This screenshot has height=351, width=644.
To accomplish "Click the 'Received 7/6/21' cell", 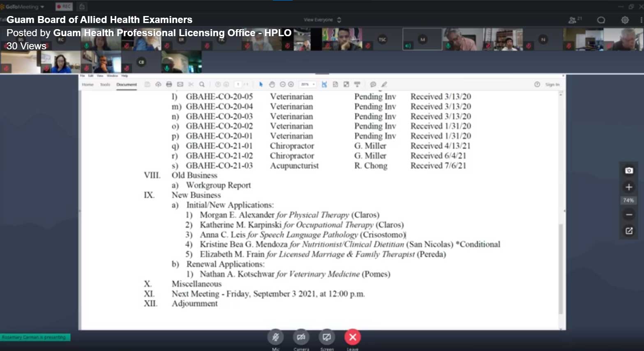I will pos(439,166).
